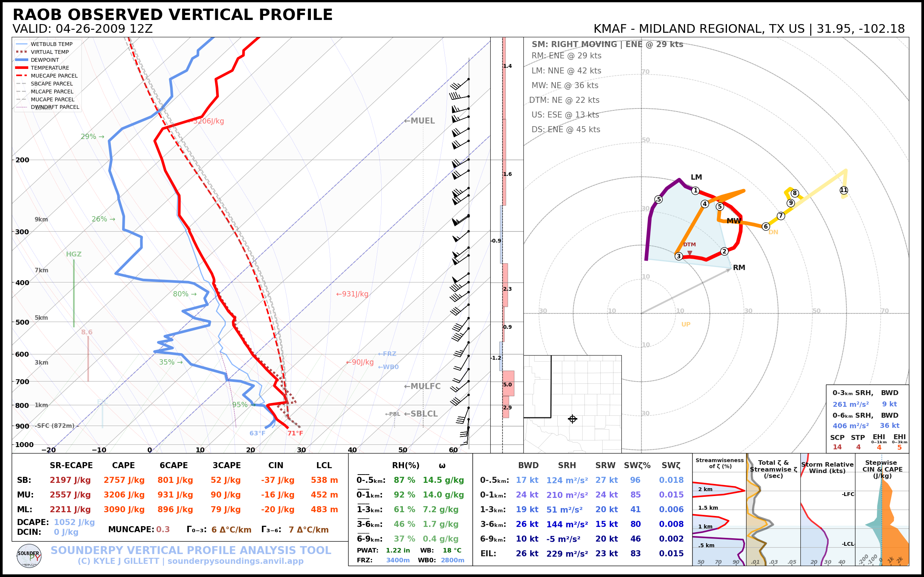Click the hodograph marker labeled .5
The width and height of the screenshot is (924, 577).
pyautogui.click(x=658, y=199)
